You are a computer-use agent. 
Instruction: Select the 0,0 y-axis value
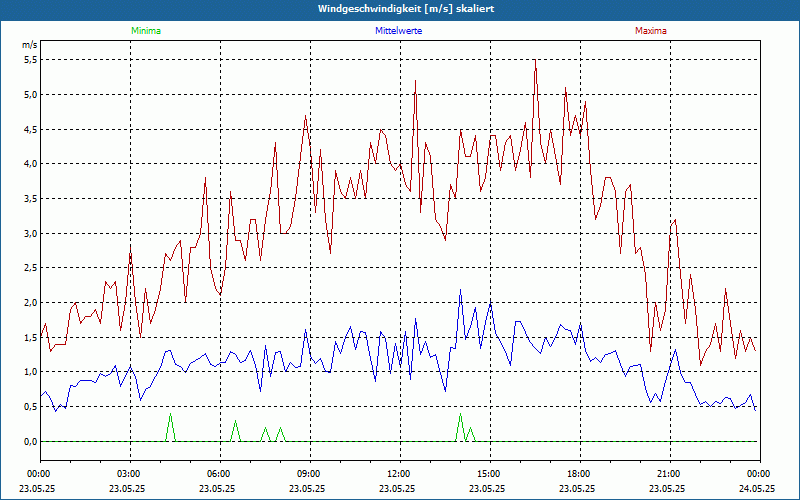[x=31, y=441]
